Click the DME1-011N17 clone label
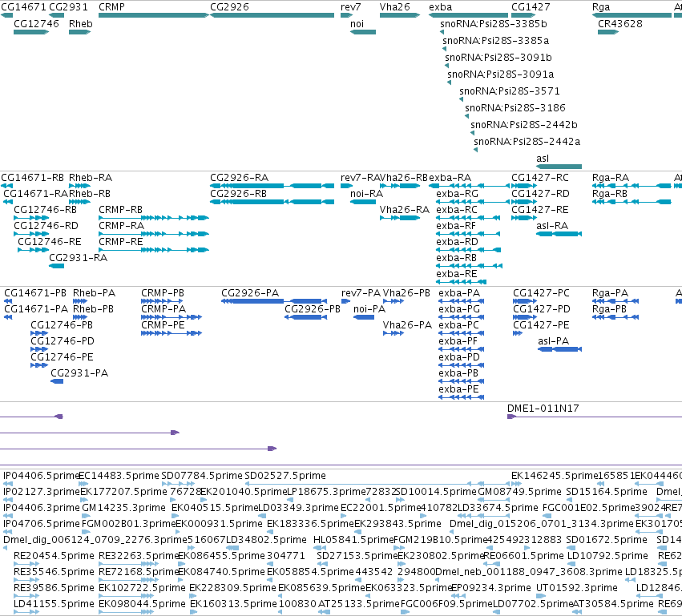Image resolution: width=682 pixels, height=616 pixels. pyautogui.click(x=543, y=409)
